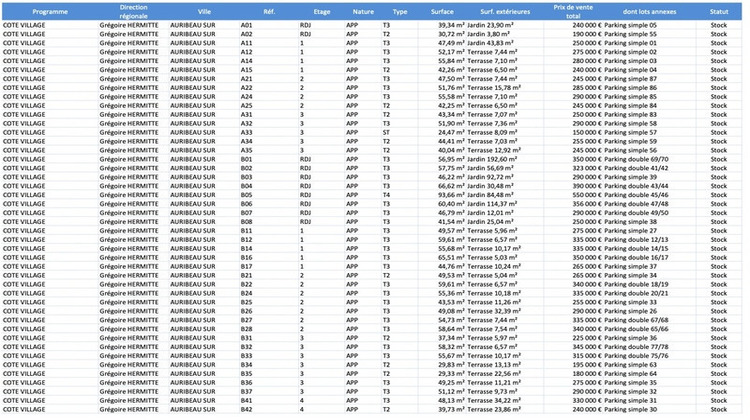Select the Statut column header
This screenshot has width=750, height=420.
tap(718, 11)
